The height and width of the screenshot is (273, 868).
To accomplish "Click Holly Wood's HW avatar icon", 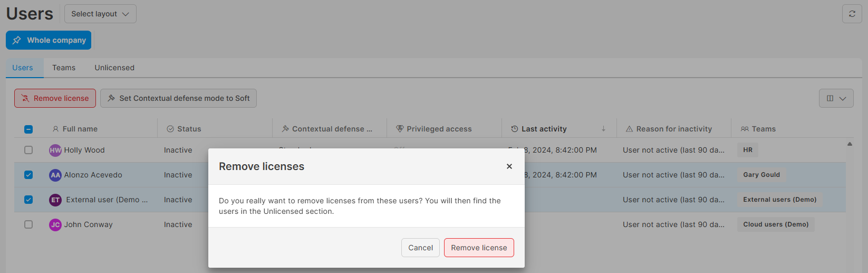I will 55,150.
